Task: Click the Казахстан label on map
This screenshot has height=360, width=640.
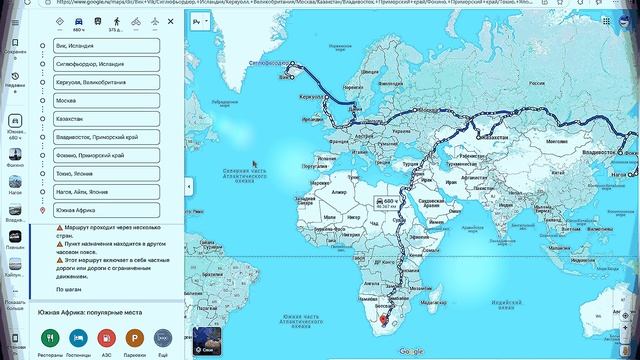Action: (495, 138)
